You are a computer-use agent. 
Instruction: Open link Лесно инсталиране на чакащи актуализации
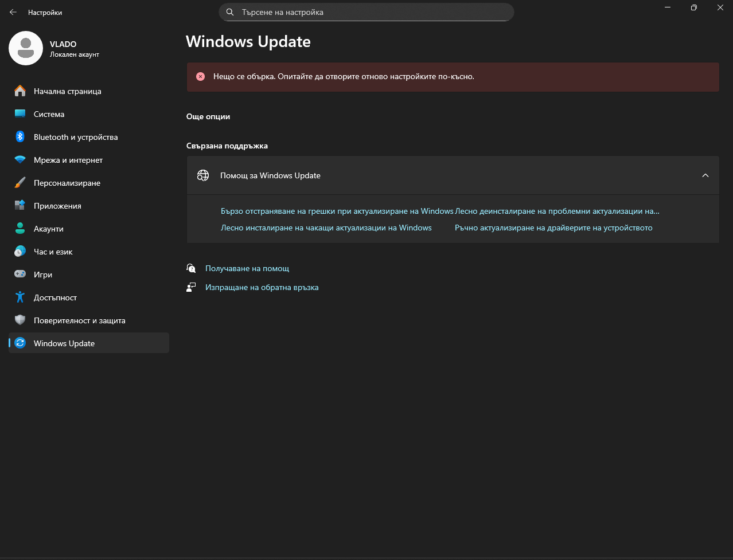tap(326, 228)
